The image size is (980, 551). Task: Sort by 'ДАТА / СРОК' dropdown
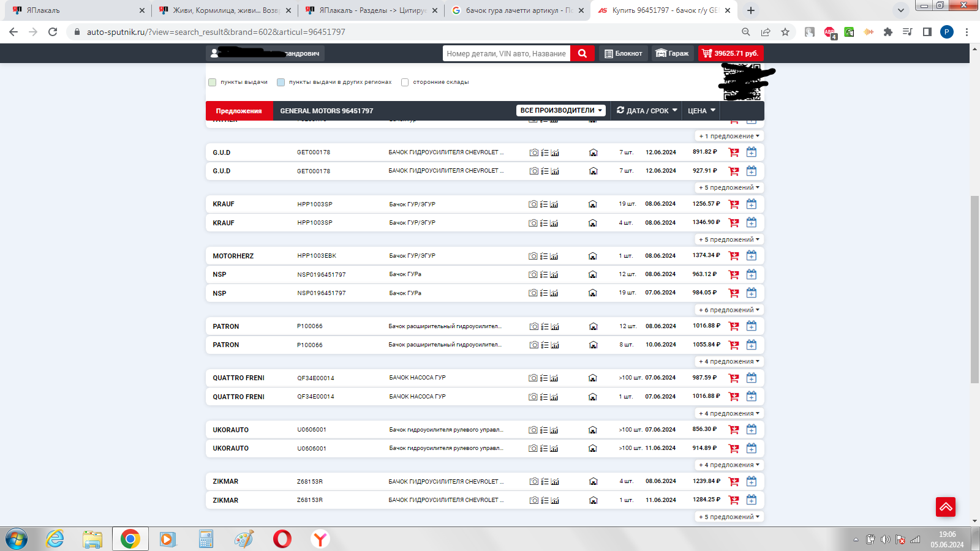pyautogui.click(x=647, y=111)
